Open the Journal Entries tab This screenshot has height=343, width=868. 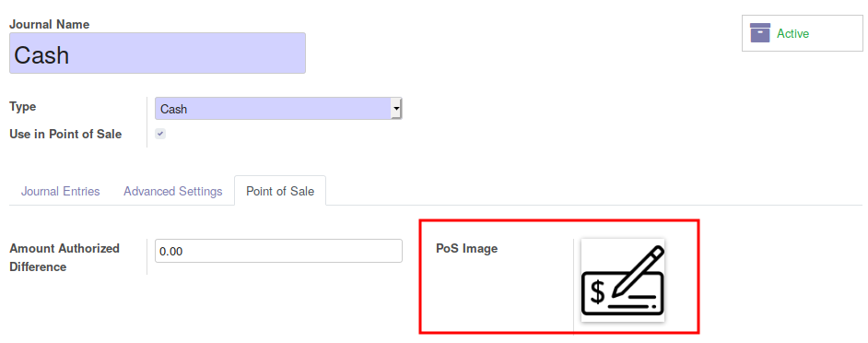point(60,191)
